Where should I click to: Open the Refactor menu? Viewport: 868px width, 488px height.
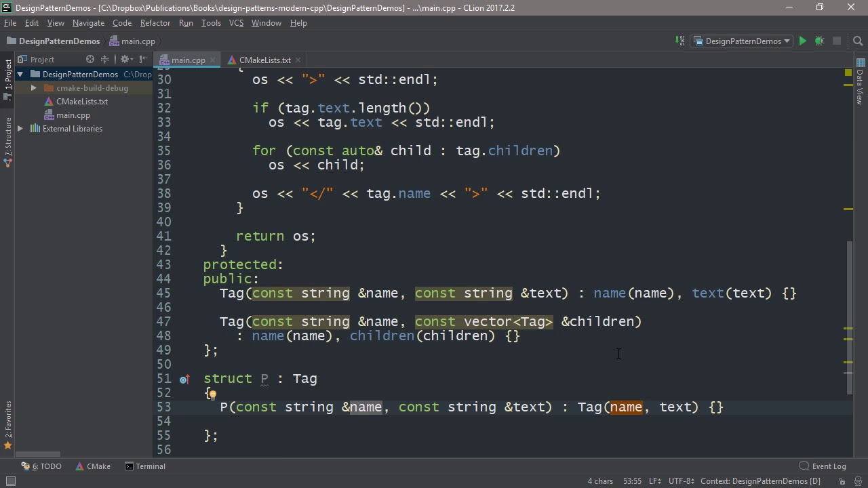coord(155,23)
